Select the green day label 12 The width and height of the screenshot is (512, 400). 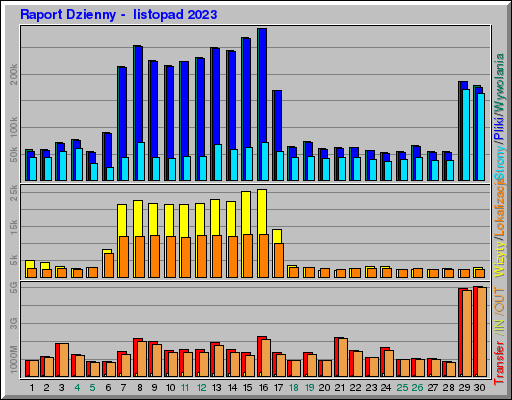coord(201,388)
